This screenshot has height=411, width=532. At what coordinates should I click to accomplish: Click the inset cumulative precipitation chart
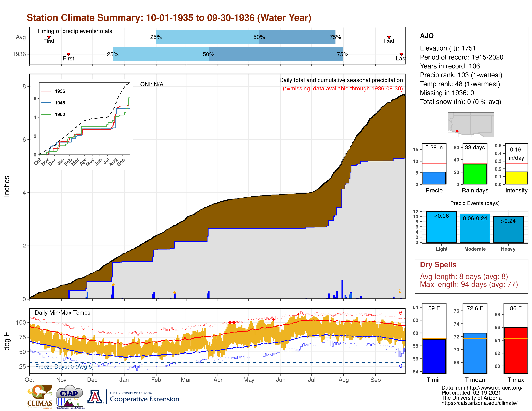click(84, 119)
